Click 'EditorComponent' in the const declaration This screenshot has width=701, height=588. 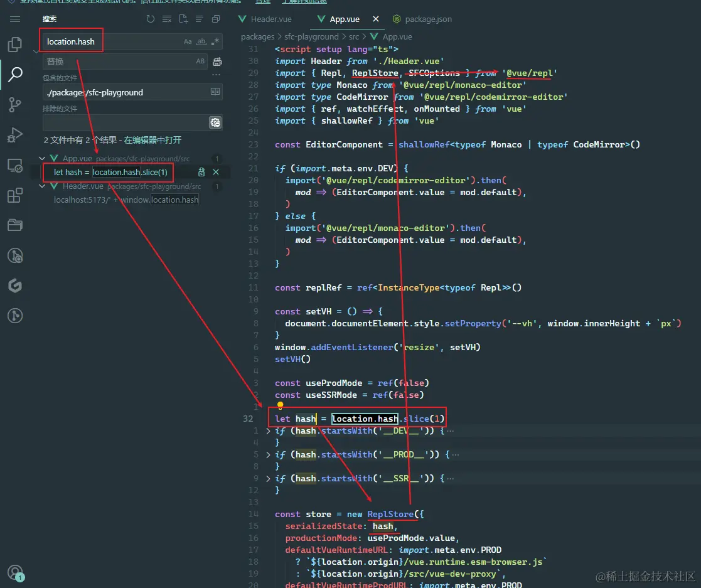pos(344,144)
